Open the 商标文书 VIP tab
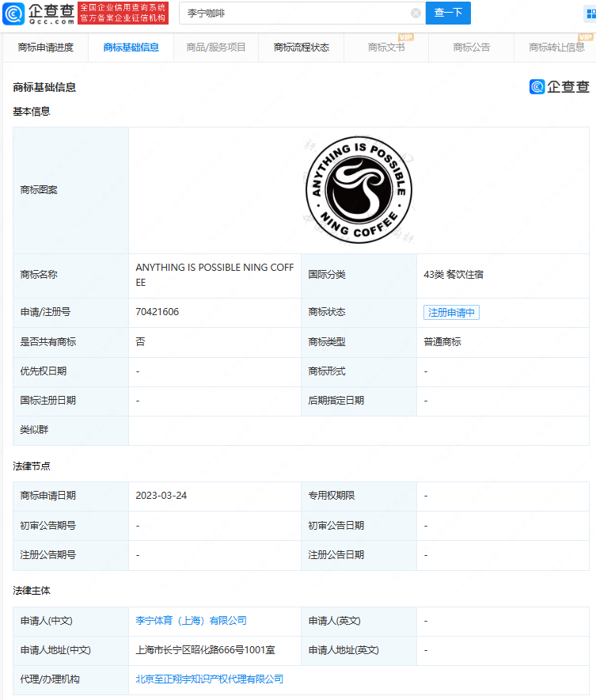Screen dimensions: 596x700 pyautogui.click(x=386, y=48)
